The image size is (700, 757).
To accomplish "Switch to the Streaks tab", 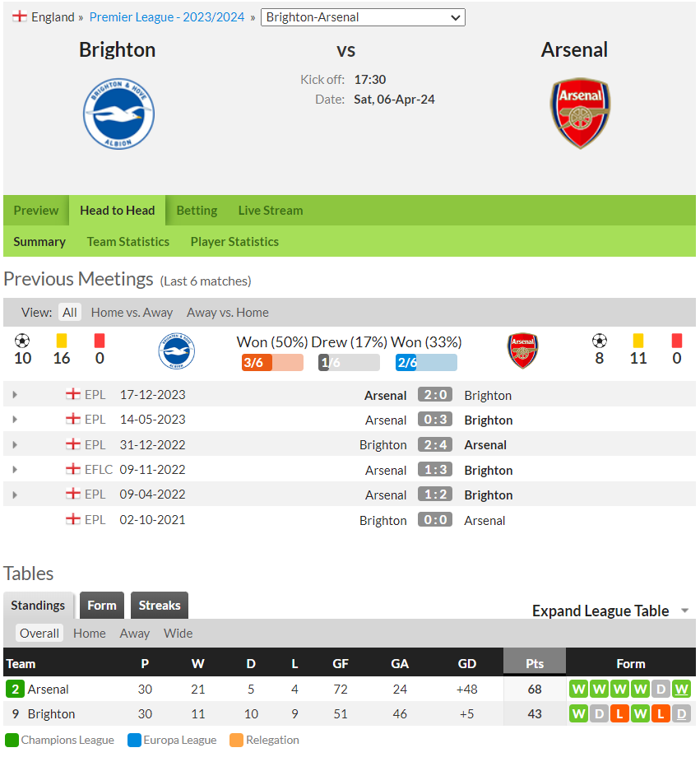I will click(x=160, y=606).
